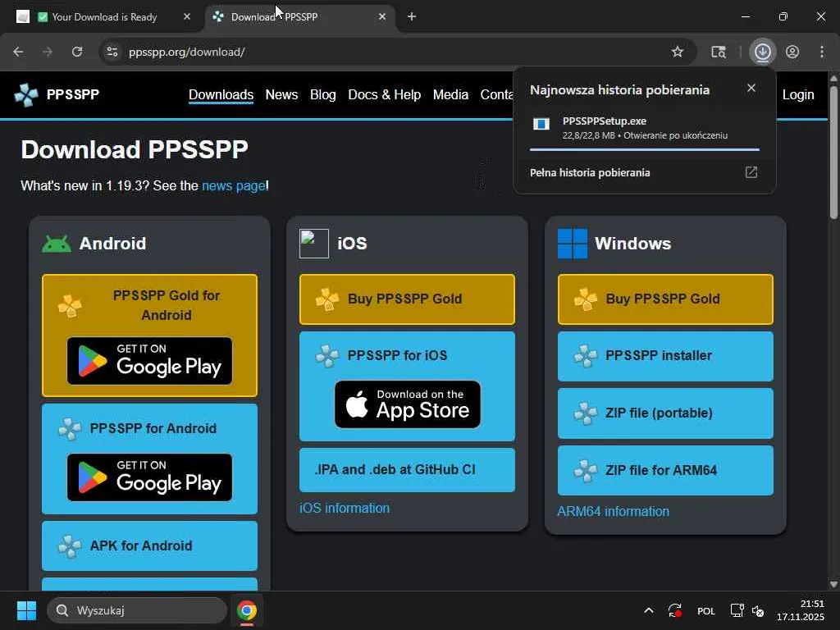Image resolution: width=840 pixels, height=630 pixels.
Task: Open Docs & Help navigation item
Action: [x=384, y=95]
